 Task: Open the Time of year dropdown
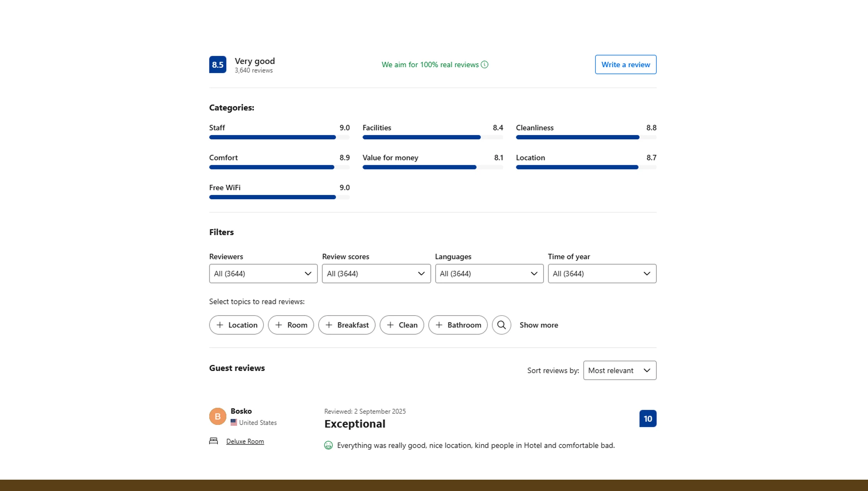pyautogui.click(x=602, y=273)
